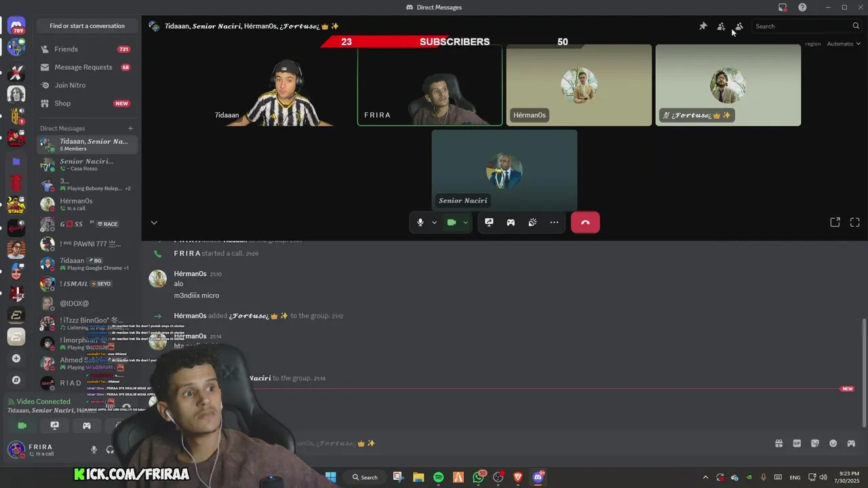Open sticker picker

pos(815,443)
